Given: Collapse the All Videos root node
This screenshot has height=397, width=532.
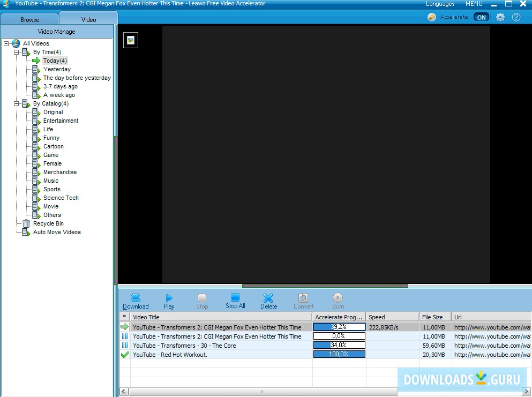Looking at the screenshot, I should [x=6, y=43].
